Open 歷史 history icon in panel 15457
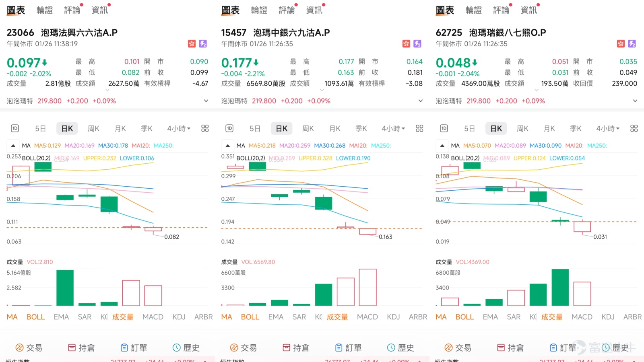This screenshot has width=644, height=362. tap(391, 348)
